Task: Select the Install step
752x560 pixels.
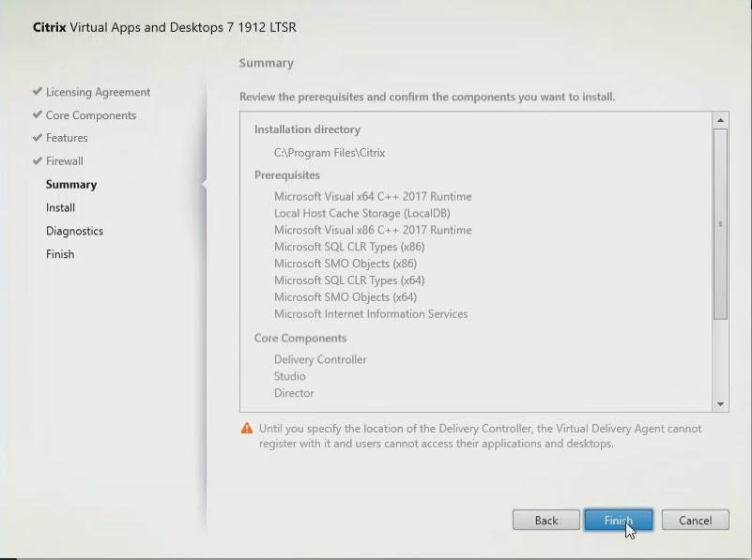Action: 60,207
